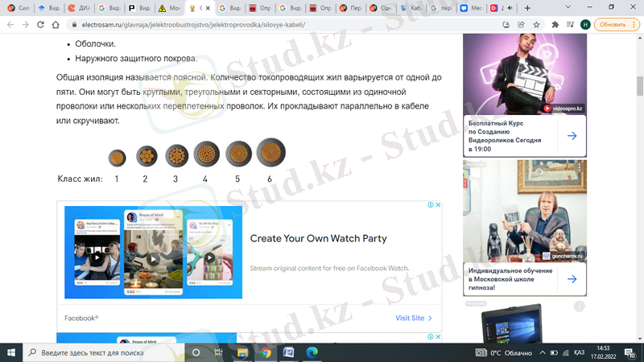The height and width of the screenshot is (362, 644).
Task: Select the class 1 conductor image
Action: pyautogui.click(x=117, y=158)
